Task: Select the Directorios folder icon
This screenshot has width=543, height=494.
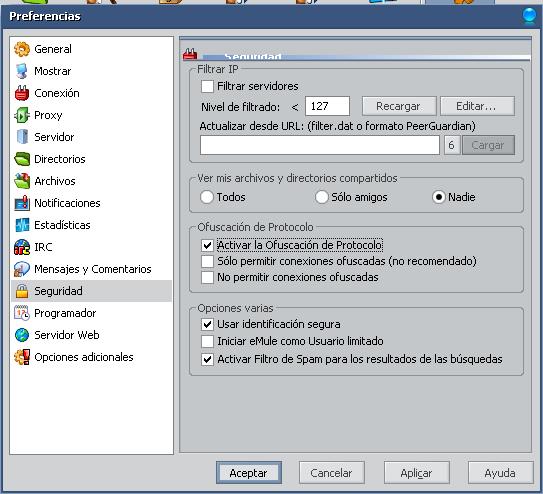Action: tap(22, 159)
